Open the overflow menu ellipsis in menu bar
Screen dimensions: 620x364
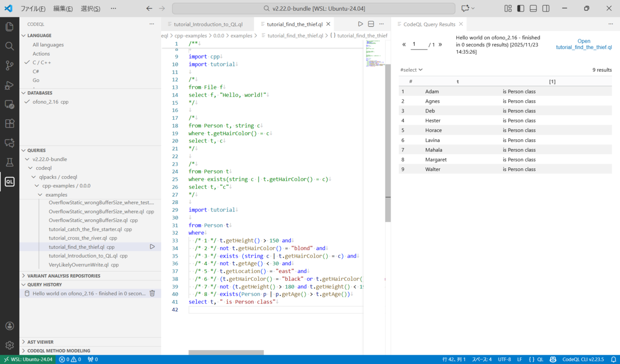pos(114,8)
